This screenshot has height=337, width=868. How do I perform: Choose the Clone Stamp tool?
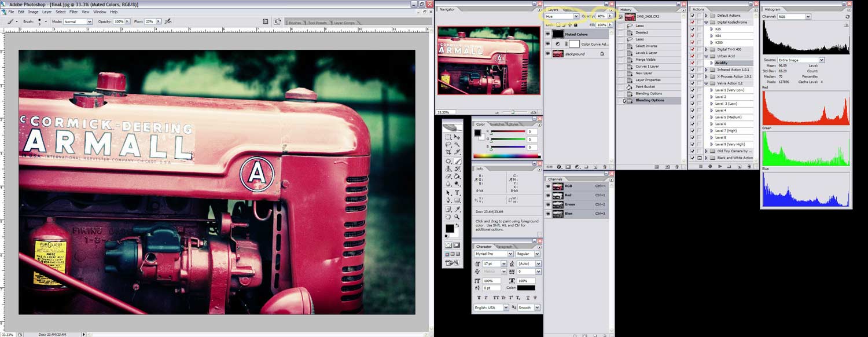tap(448, 169)
